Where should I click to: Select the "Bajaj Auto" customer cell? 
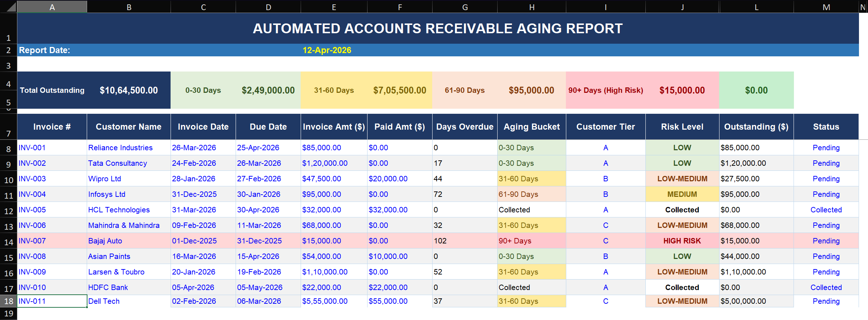coord(129,241)
